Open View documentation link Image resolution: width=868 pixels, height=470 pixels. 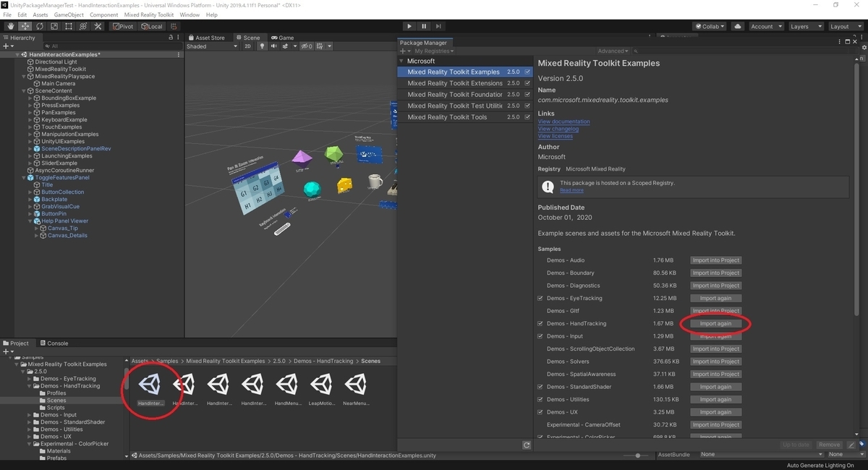pyautogui.click(x=563, y=122)
